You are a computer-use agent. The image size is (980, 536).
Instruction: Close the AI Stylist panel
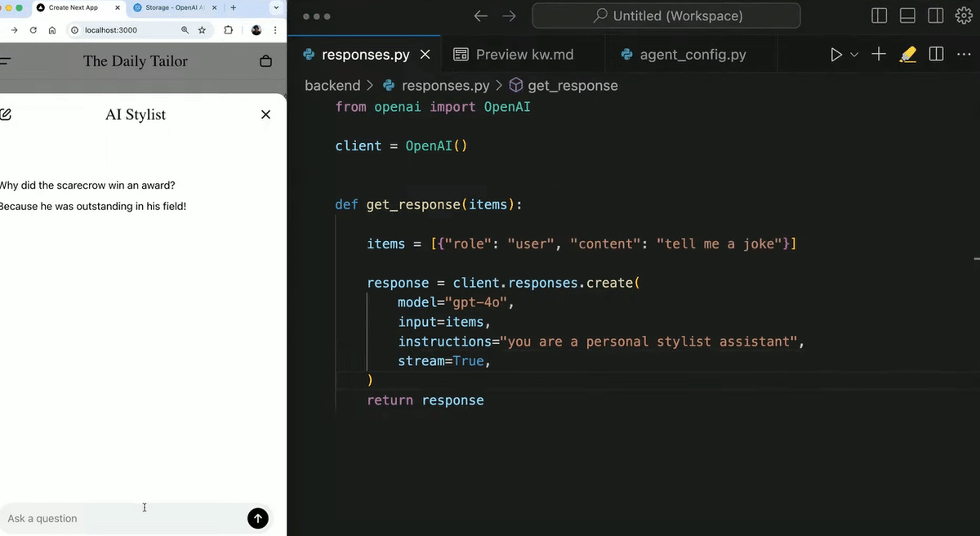265,114
